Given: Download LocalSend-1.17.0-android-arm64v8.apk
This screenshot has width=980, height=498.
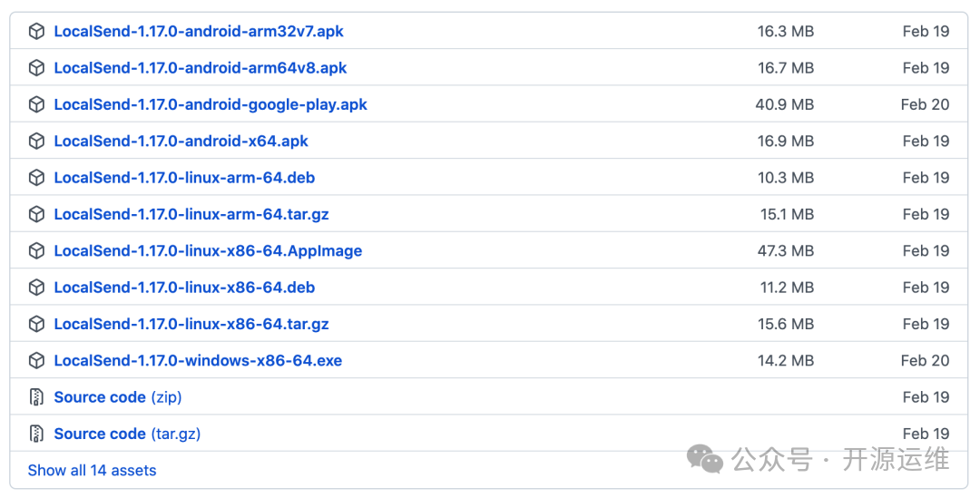Looking at the screenshot, I should coord(200,67).
